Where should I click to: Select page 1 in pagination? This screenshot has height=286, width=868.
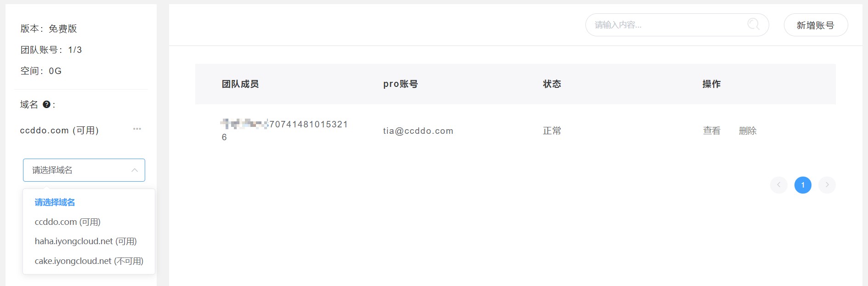pyautogui.click(x=803, y=185)
